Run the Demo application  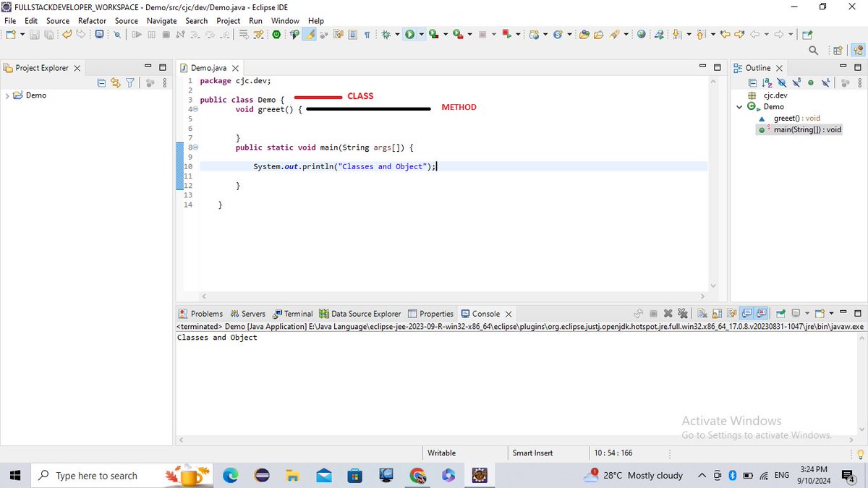tap(411, 34)
